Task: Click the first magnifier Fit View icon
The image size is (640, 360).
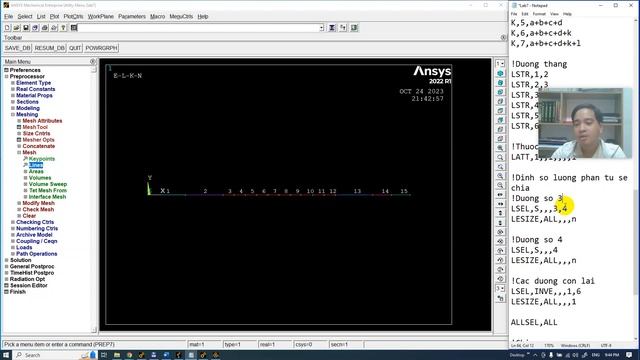Action: (x=500, y=148)
